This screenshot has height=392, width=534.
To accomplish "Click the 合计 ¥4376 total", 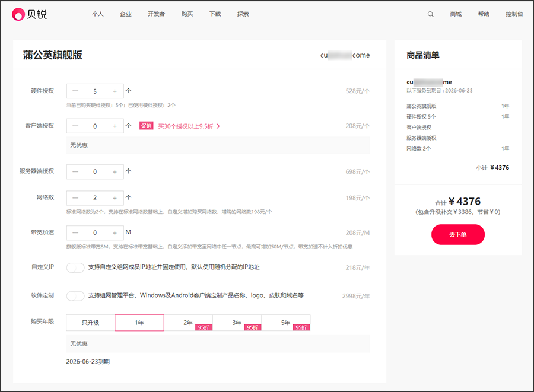I will click(457, 202).
